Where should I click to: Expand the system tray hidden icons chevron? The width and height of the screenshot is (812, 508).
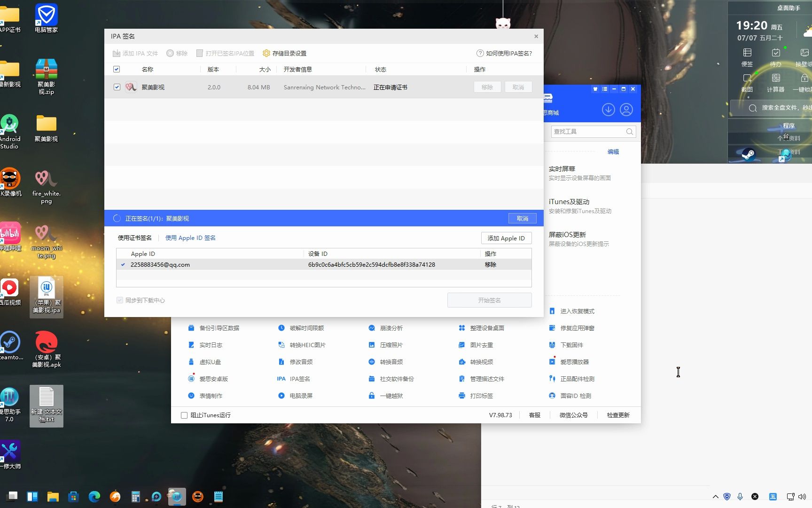pos(715,497)
